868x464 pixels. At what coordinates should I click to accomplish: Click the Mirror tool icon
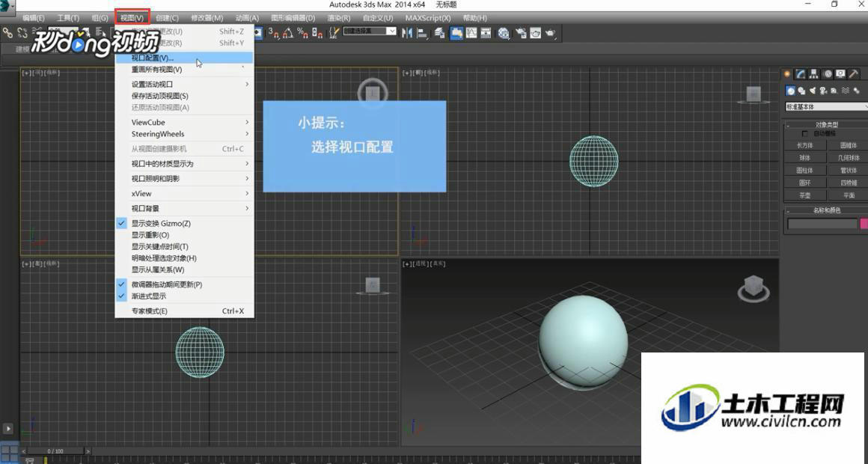[407, 33]
